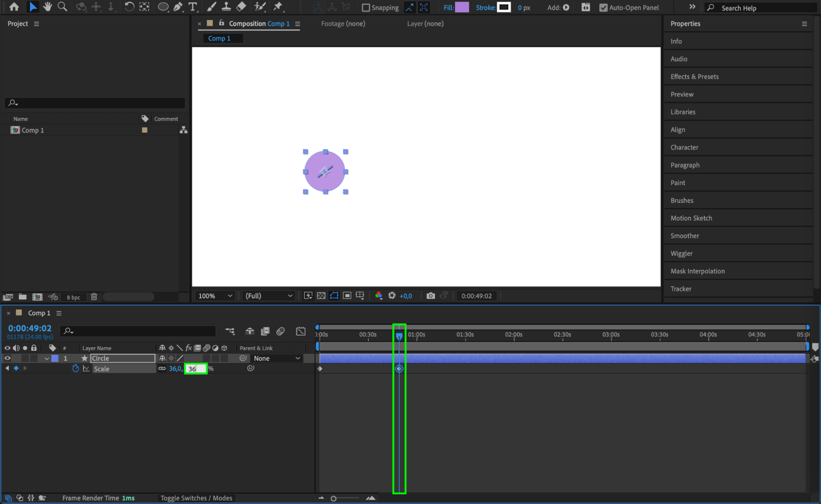The width and height of the screenshot is (821, 504).
Task: Switch to Footage (none) tab
Action: click(x=343, y=23)
